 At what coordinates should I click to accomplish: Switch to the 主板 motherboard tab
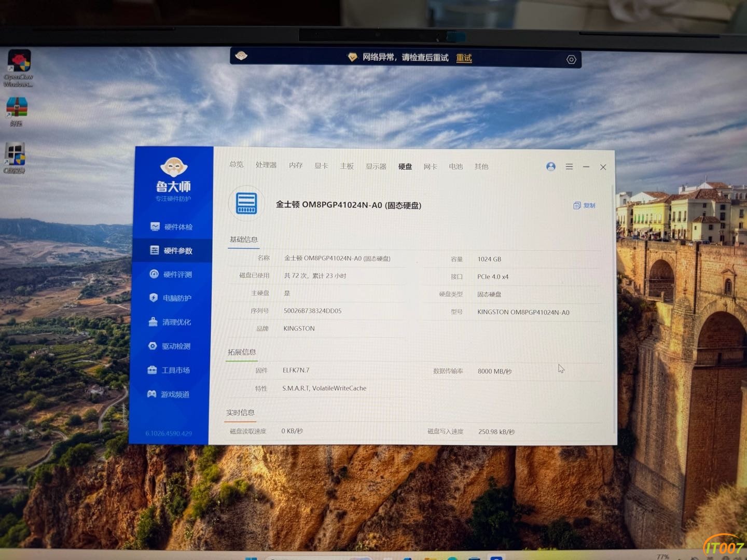point(347,166)
